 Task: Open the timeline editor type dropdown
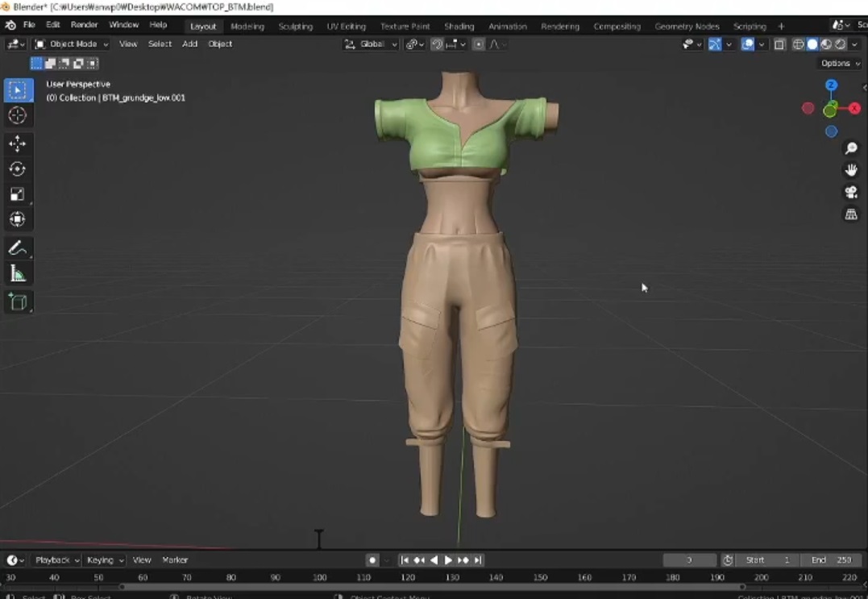[x=15, y=560]
